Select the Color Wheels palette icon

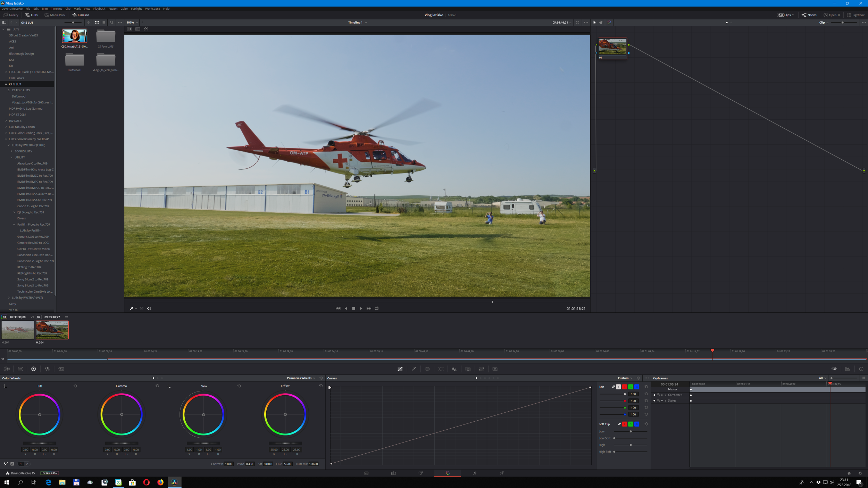point(33,369)
